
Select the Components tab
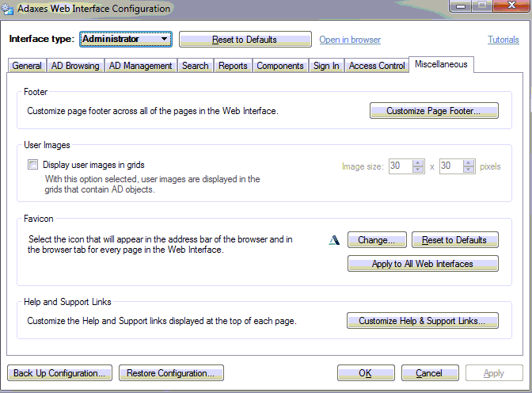point(280,66)
